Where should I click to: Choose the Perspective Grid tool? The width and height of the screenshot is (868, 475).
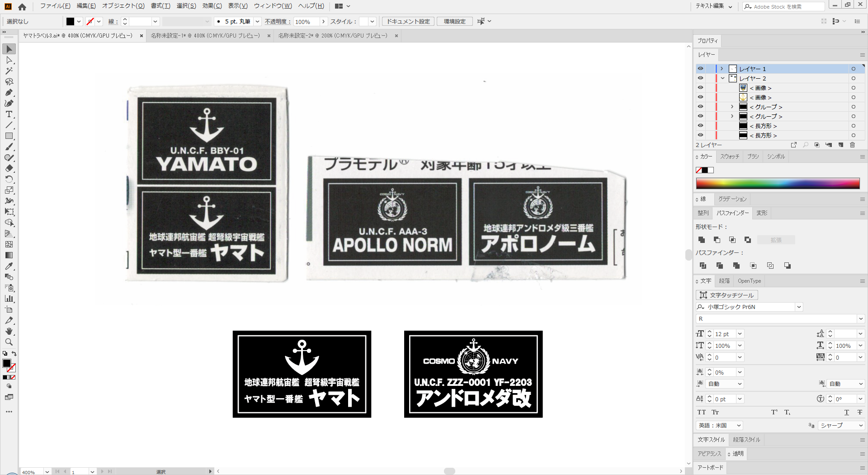coord(9,233)
